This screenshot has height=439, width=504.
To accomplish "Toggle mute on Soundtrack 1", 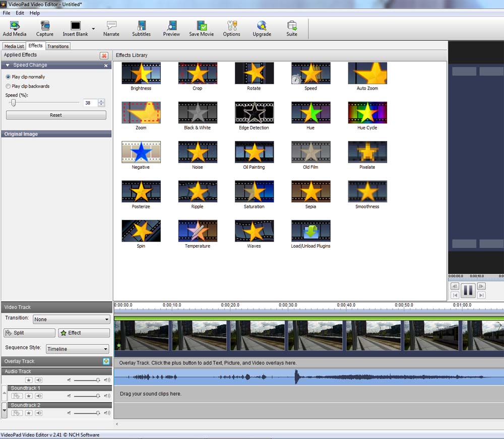I will pos(39,396).
